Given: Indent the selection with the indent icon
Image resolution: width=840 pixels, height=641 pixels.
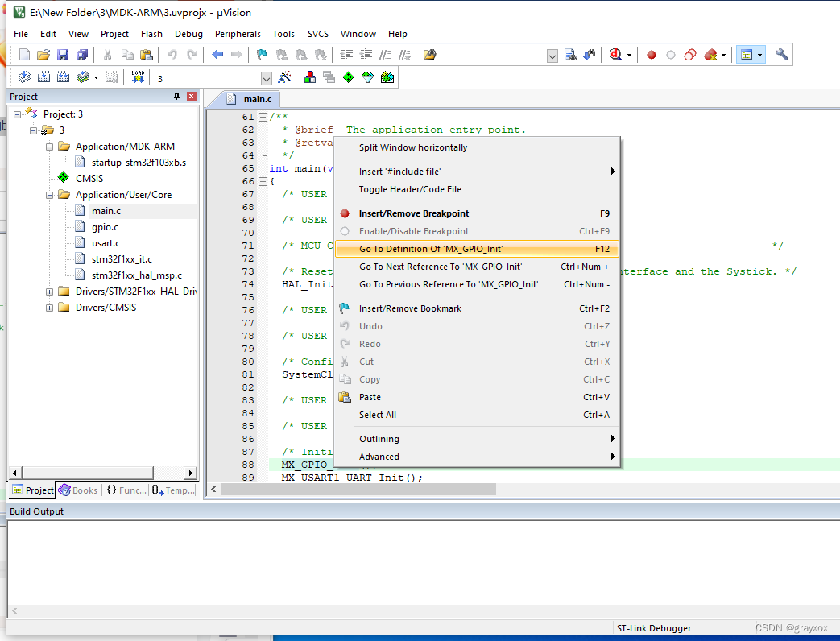Looking at the screenshot, I should pos(346,55).
